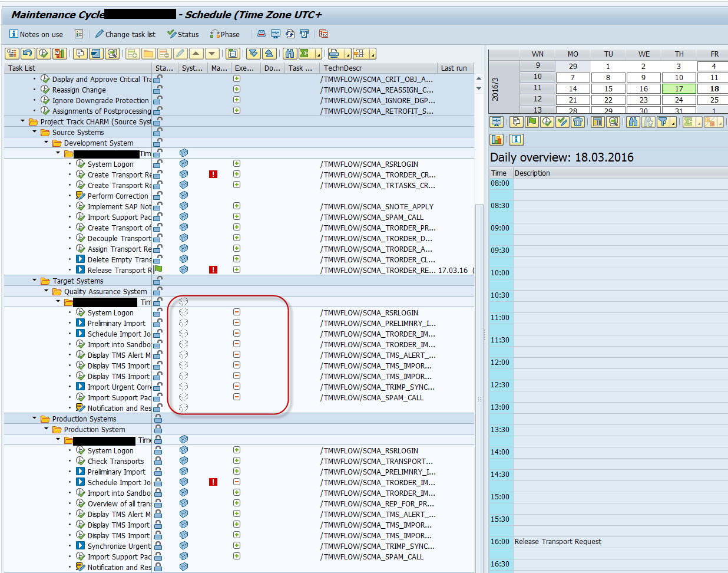Click the Last run column header
This screenshot has height=573, width=728.
click(x=456, y=68)
